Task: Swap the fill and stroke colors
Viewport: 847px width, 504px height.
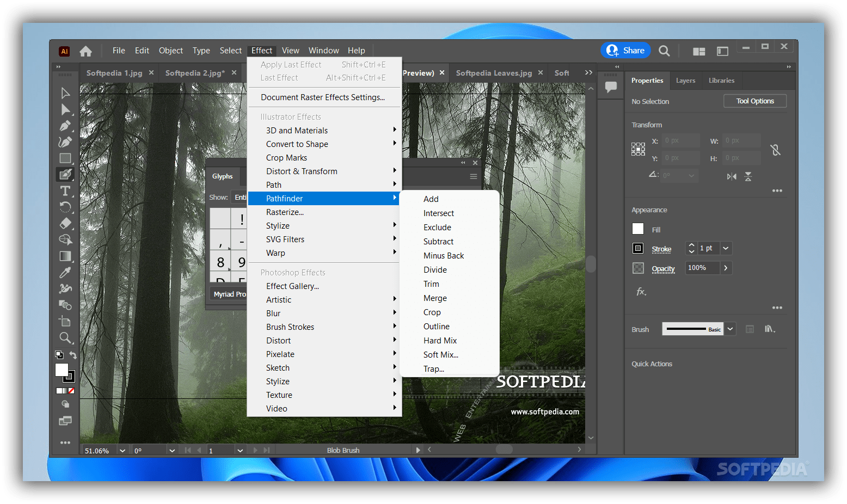Action: [73, 355]
